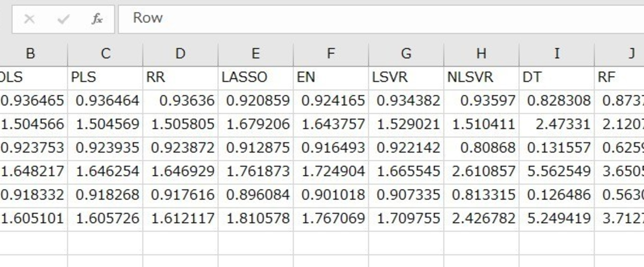Select column E header
The height and width of the screenshot is (267, 644).
pos(256,53)
